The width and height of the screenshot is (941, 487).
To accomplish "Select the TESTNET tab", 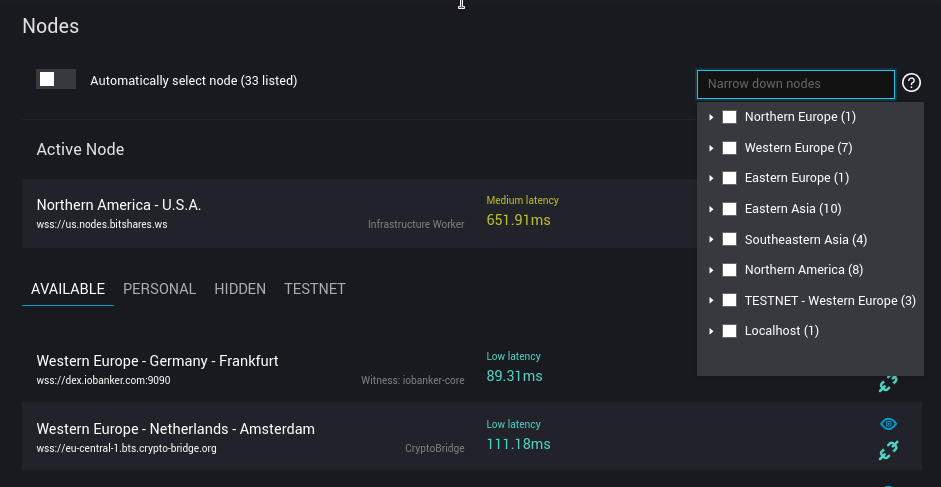I will [314, 289].
